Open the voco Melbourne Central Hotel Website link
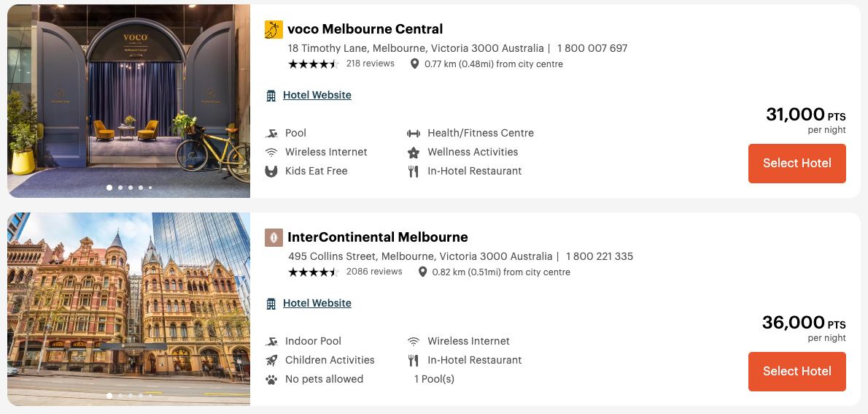The height and width of the screenshot is (414, 868). point(317,95)
